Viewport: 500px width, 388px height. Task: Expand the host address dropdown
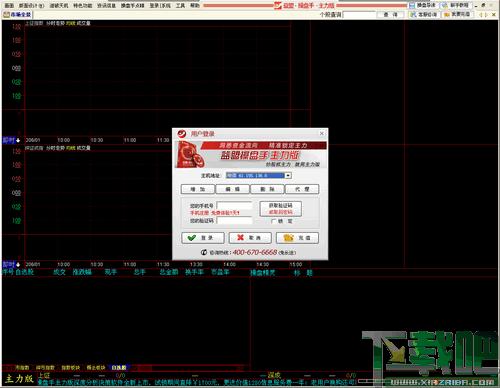click(x=288, y=175)
